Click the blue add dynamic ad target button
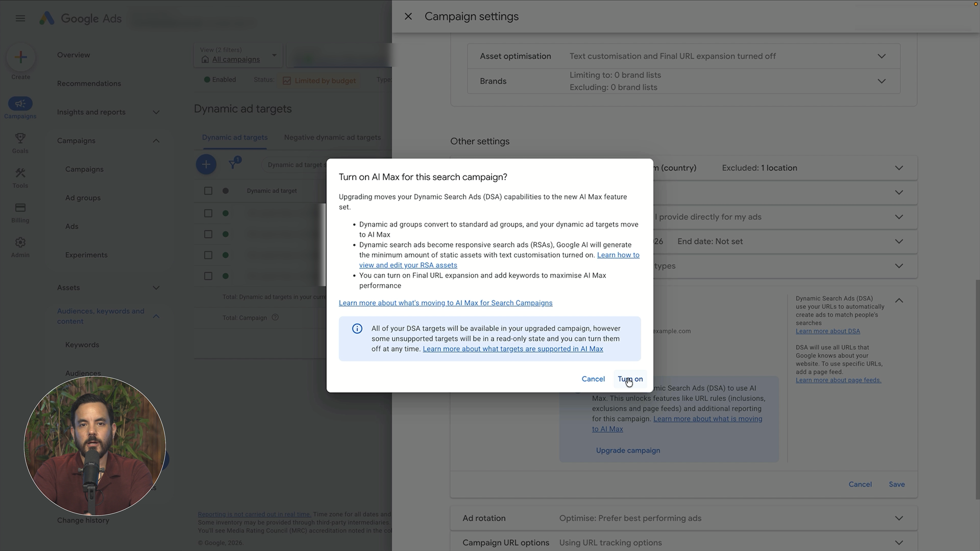This screenshot has width=980, height=551. pos(206,164)
